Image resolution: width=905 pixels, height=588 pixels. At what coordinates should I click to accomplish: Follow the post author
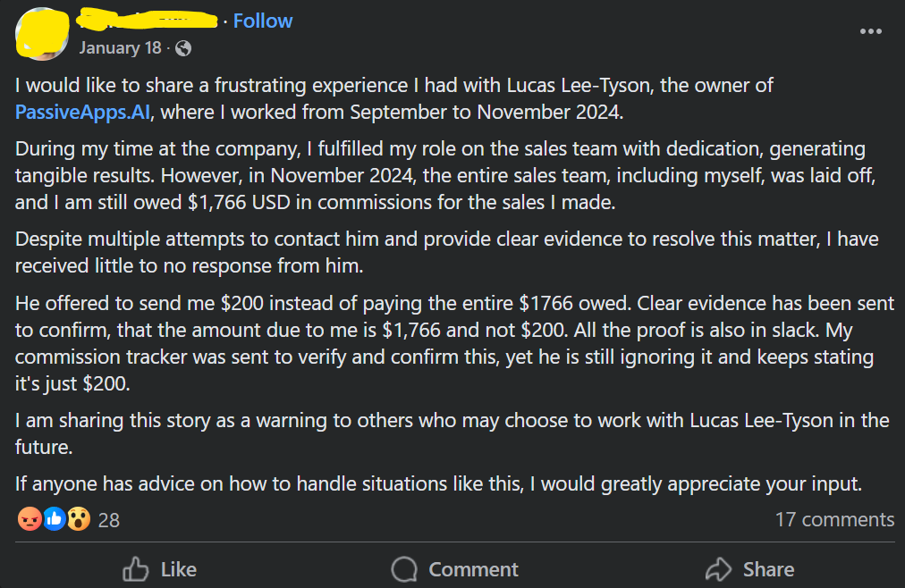[263, 21]
